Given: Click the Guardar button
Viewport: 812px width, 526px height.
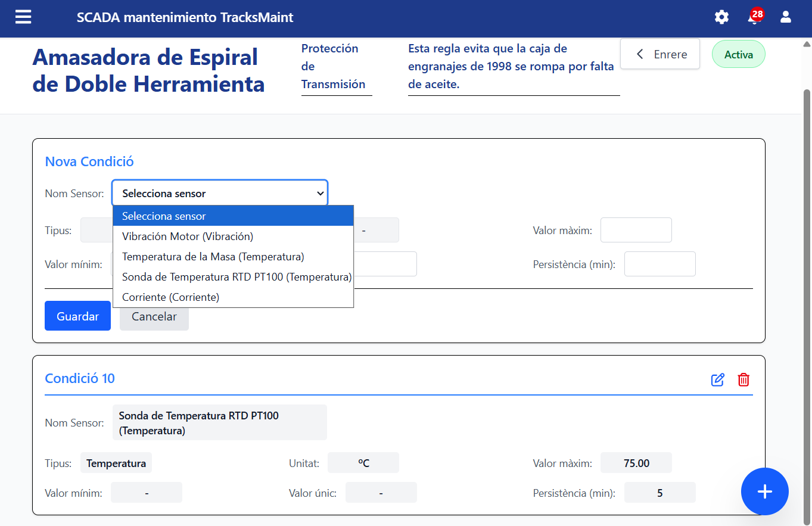Looking at the screenshot, I should click(x=77, y=315).
